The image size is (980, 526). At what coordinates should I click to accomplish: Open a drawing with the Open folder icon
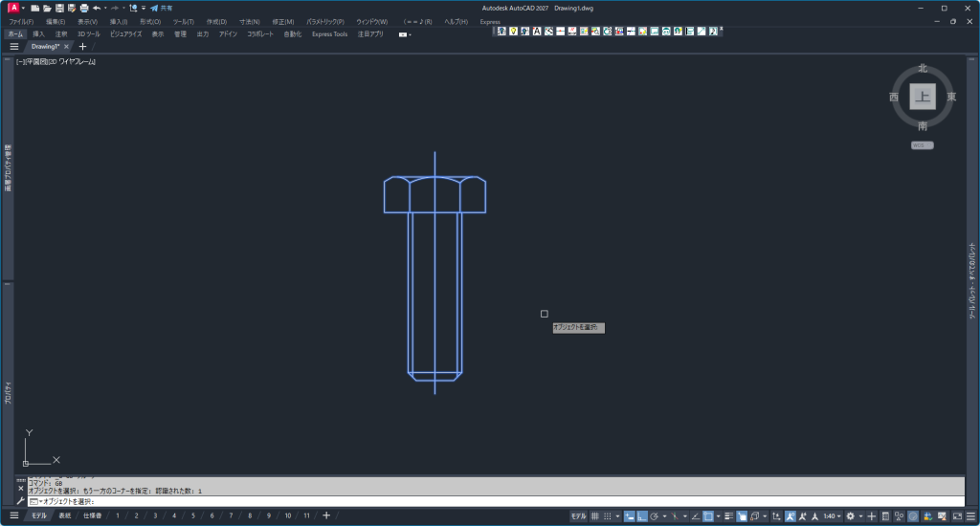pos(47,8)
